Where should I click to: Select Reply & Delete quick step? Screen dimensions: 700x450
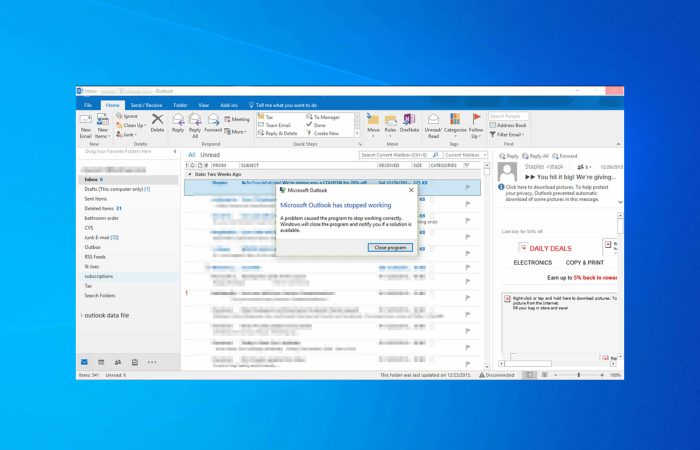278,133
